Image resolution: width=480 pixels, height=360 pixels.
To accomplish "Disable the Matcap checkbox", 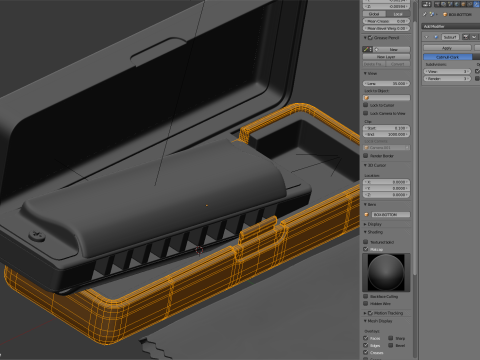I will click(x=366, y=249).
